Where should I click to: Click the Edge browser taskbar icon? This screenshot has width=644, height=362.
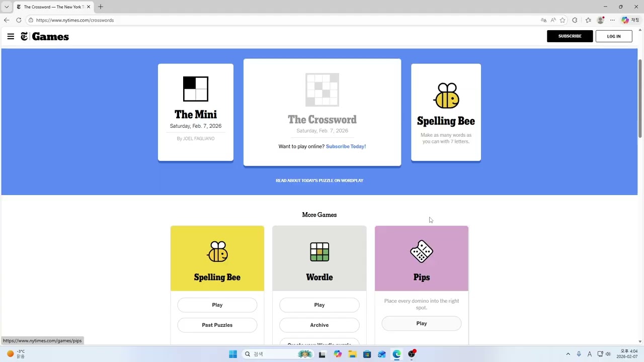pos(397,354)
